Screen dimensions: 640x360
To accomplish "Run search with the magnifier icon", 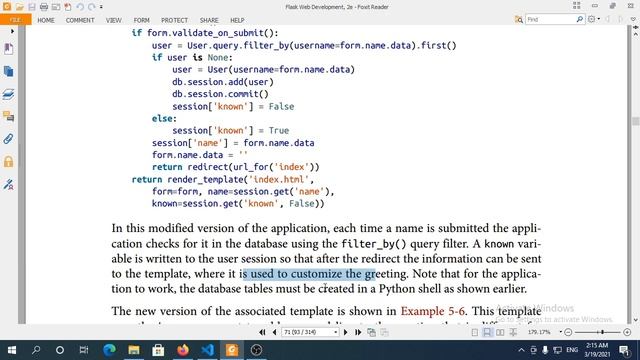I will 580,19.
